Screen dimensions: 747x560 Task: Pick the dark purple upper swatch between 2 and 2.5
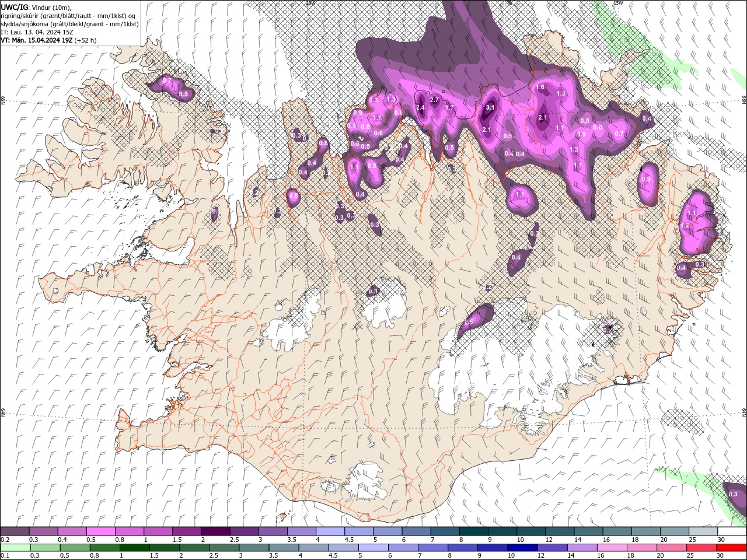pyautogui.click(x=215, y=531)
